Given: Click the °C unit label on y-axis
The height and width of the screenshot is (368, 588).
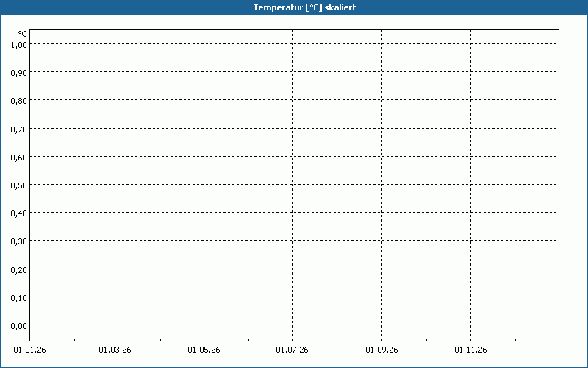Looking at the screenshot, I should click(23, 34).
